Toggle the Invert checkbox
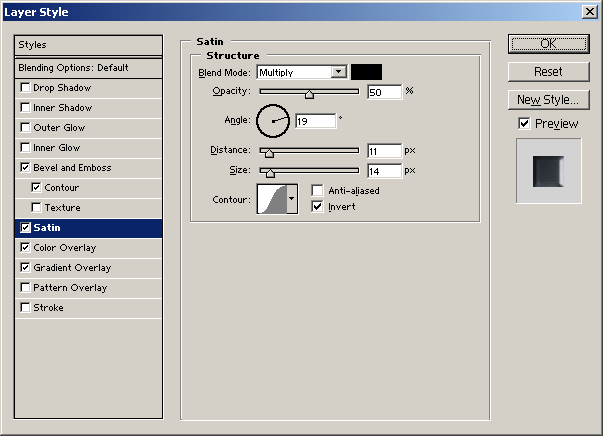603x436 pixels. 318,207
